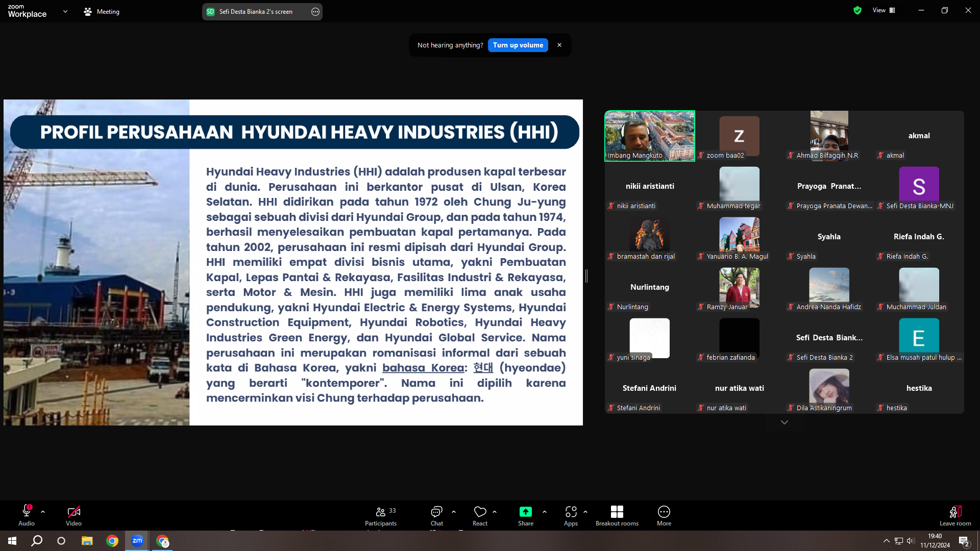Select the Meeting tab

[x=102, y=11]
